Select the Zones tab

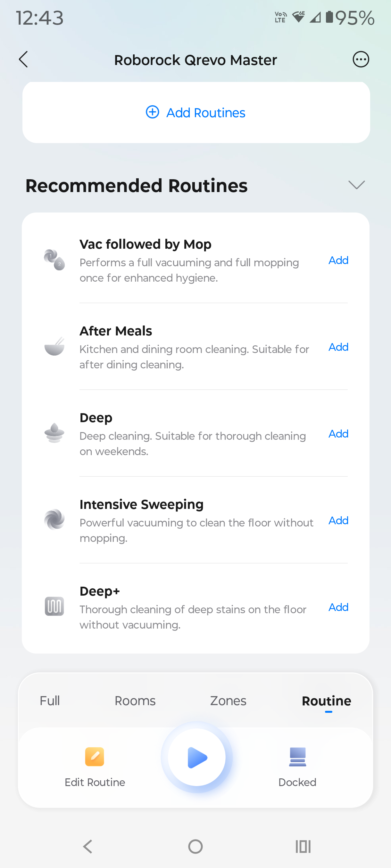tap(228, 701)
